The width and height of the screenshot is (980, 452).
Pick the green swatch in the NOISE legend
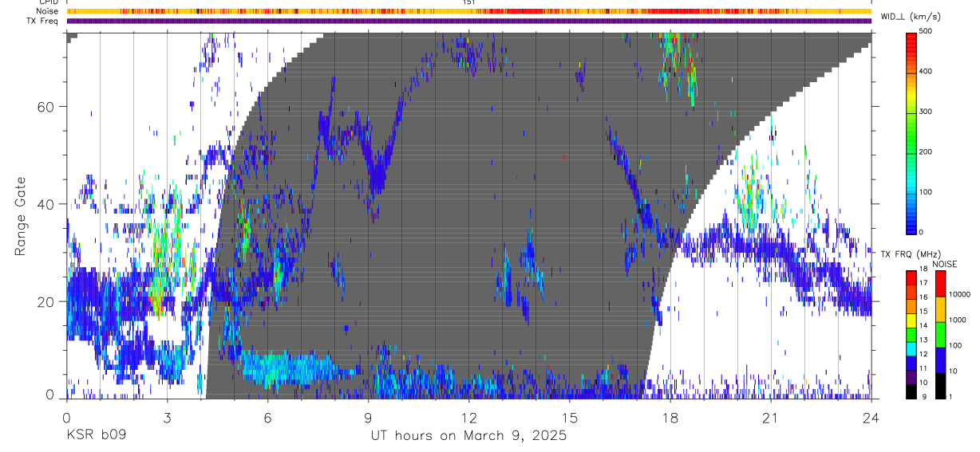coord(940,333)
